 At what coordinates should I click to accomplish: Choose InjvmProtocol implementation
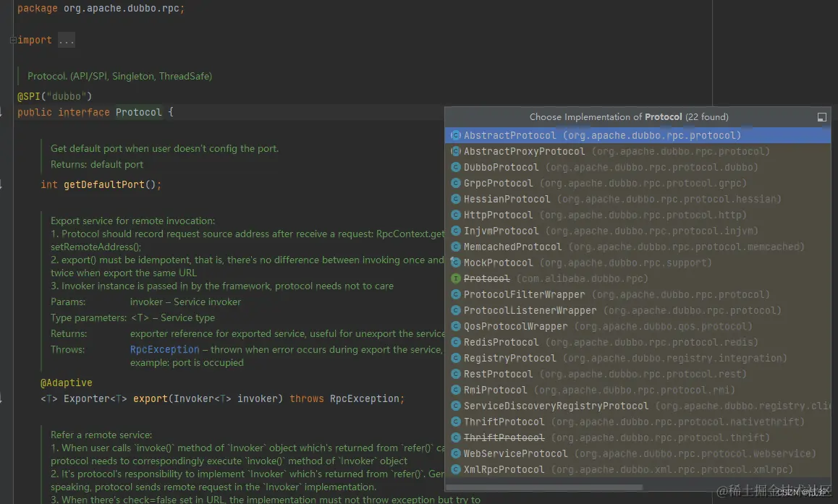pos(638,231)
